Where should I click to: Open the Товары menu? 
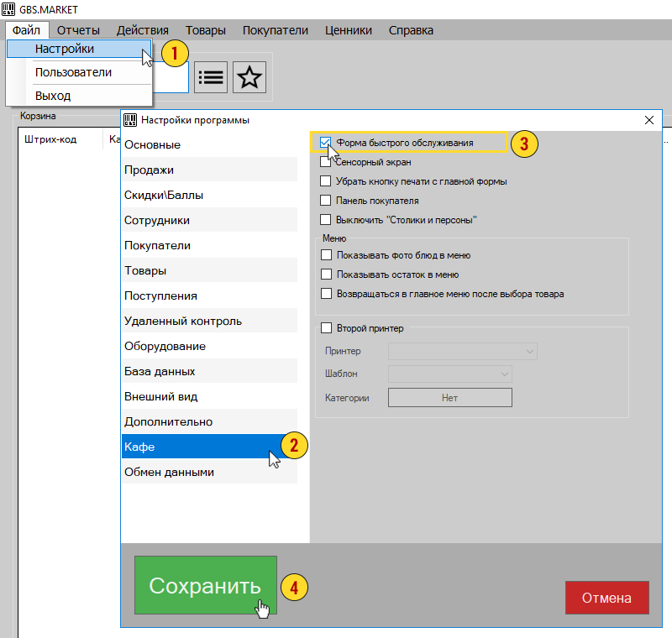coord(206,30)
